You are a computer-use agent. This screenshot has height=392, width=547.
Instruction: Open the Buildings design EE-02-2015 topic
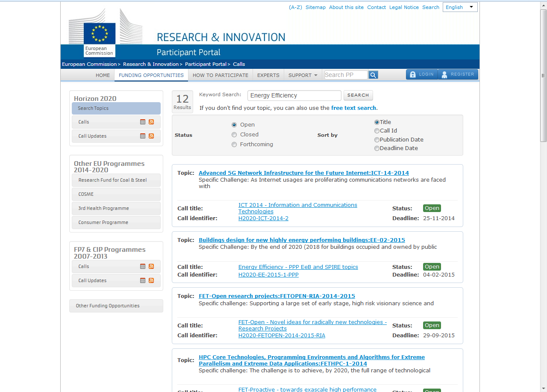(302, 240)
